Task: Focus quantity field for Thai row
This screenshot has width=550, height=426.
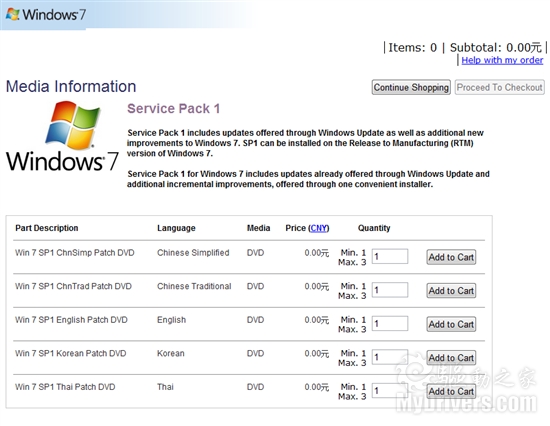Action: (390, 391)
